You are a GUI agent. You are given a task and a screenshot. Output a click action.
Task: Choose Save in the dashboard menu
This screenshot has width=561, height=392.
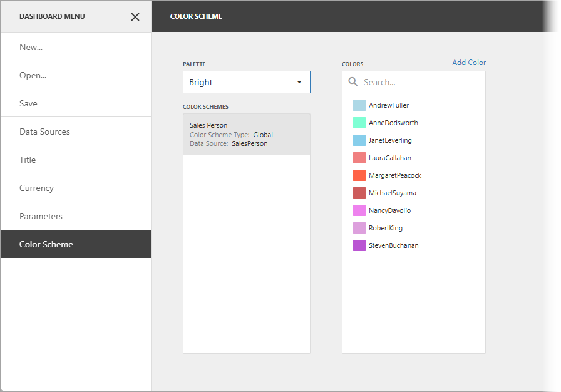click(x=76, y=103)
